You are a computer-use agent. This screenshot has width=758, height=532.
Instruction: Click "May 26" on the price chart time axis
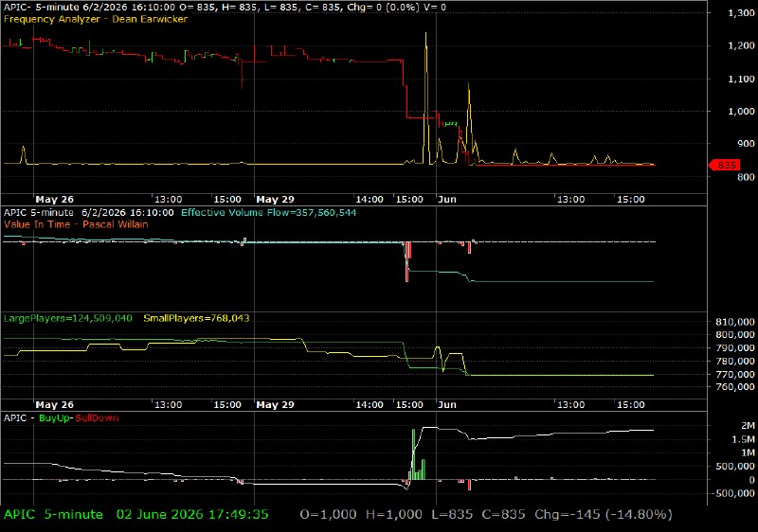click(55, 200)
